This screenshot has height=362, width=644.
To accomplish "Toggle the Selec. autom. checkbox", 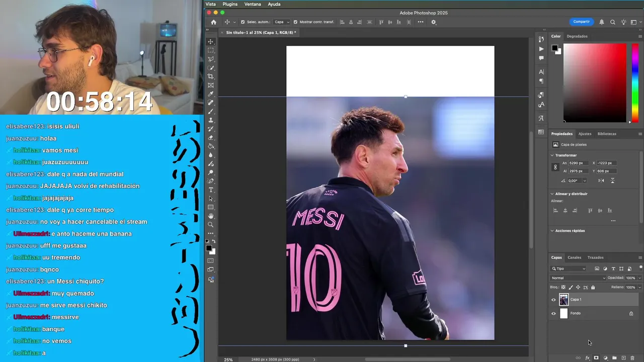I will pyautogui.click(x=243, y=22).
